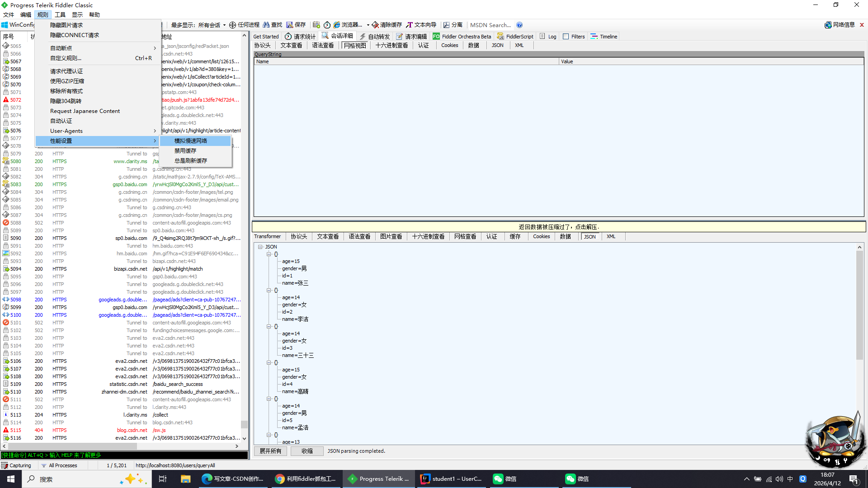Screen dimensions: 868x488
Task: Click the screenshot camera toolbar icon
Action: point(316,25)
